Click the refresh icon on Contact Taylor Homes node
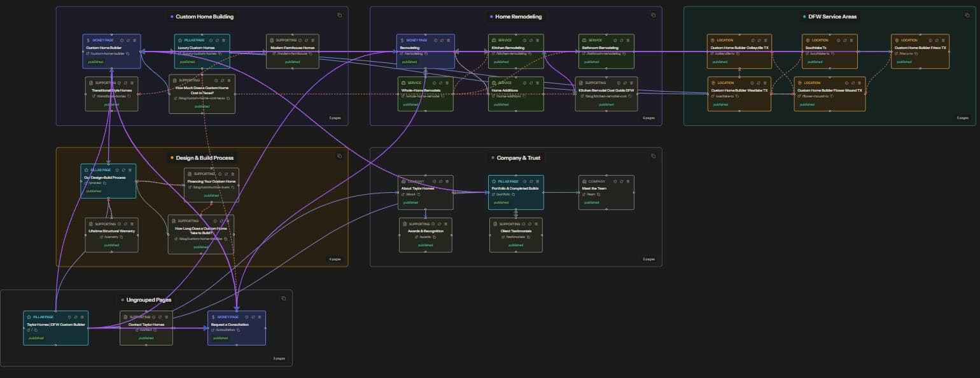Image resolution: width=980 pixels, height=378 pixels. [x=160, y=317]
